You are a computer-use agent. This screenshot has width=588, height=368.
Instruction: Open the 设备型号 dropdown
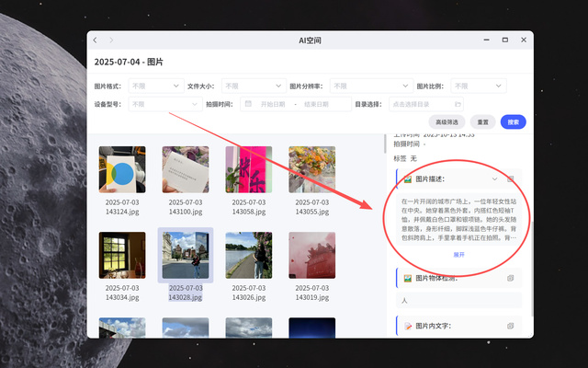165,104
